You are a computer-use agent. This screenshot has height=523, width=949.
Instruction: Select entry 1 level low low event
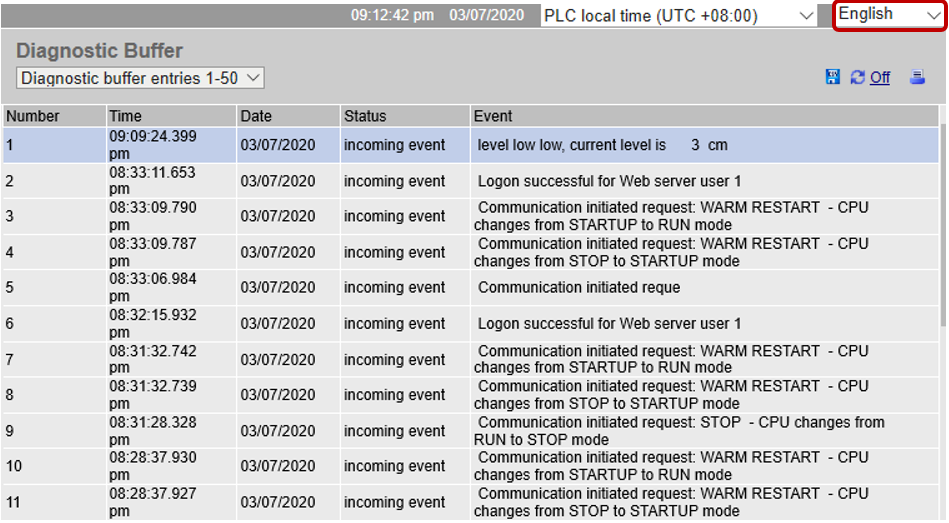471,145
